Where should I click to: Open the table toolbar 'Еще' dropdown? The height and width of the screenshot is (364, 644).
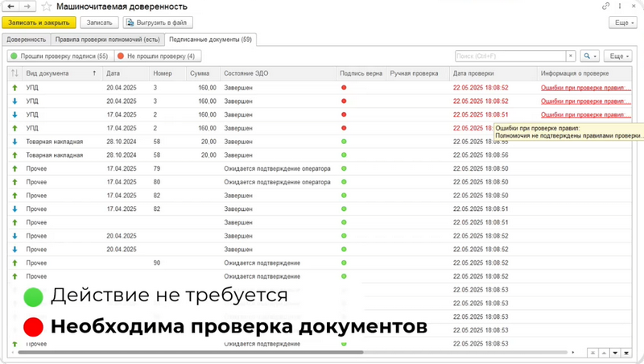(617, 56)
